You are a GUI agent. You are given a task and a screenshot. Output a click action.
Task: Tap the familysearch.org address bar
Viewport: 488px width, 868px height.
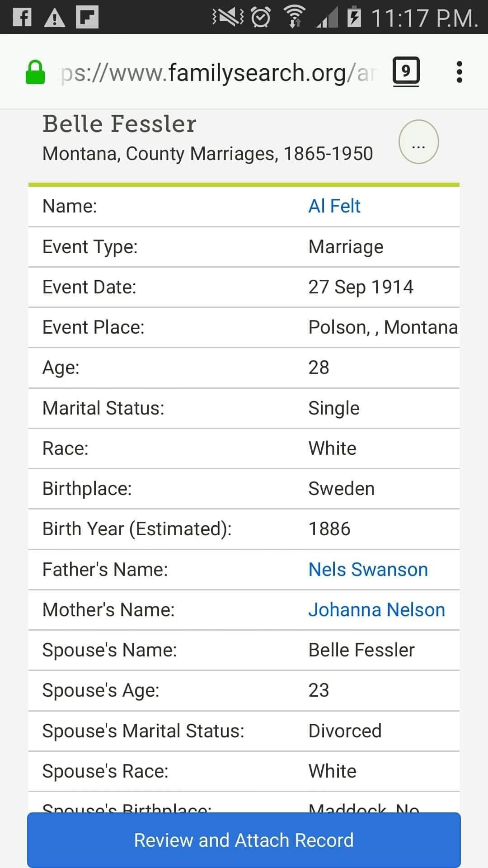coord(217,72)
